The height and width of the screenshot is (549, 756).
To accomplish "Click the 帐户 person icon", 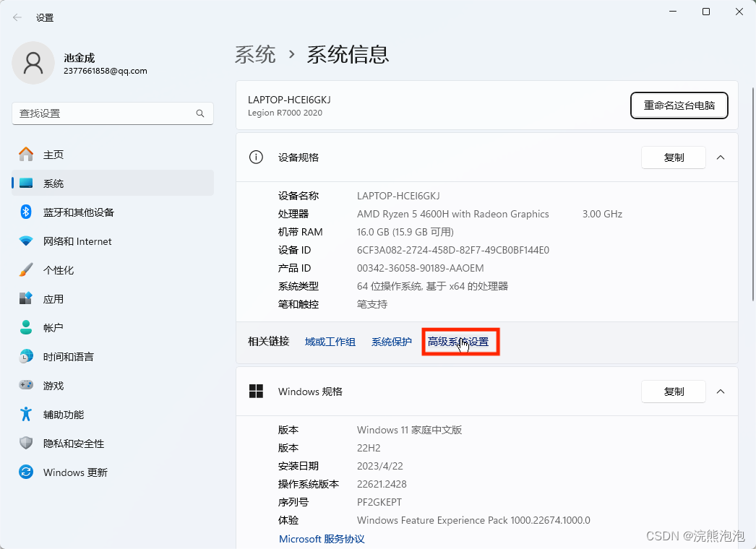I will (x=26, y=328).
